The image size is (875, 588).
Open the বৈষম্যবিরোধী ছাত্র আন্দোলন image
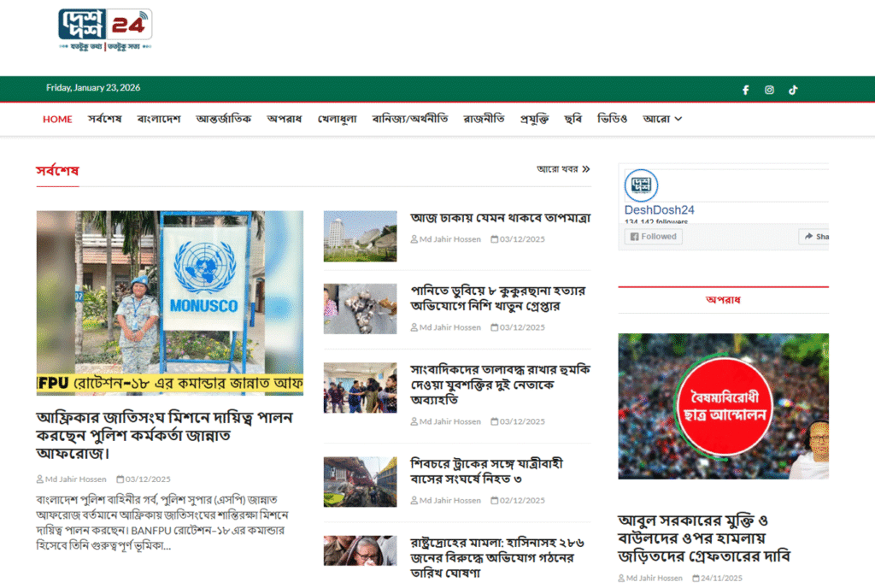(x=723, y=406)
